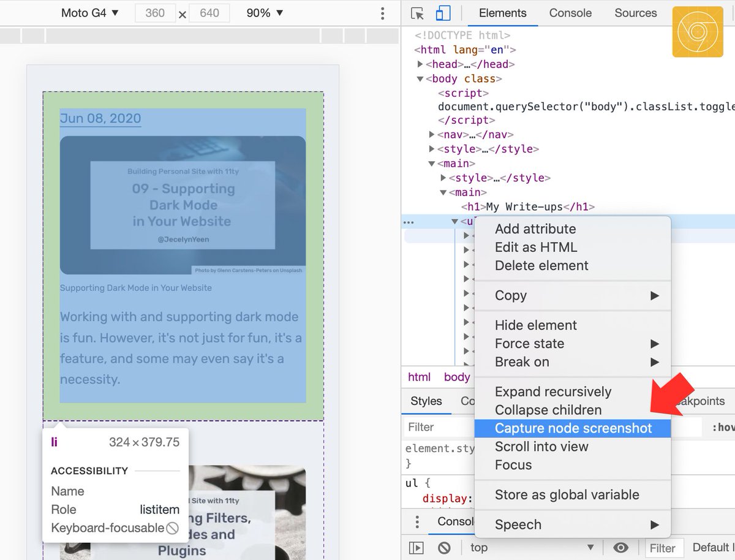Click the console drawer three-dot menu
Viewport: 735px width, 560px height.
pos(417,521)
